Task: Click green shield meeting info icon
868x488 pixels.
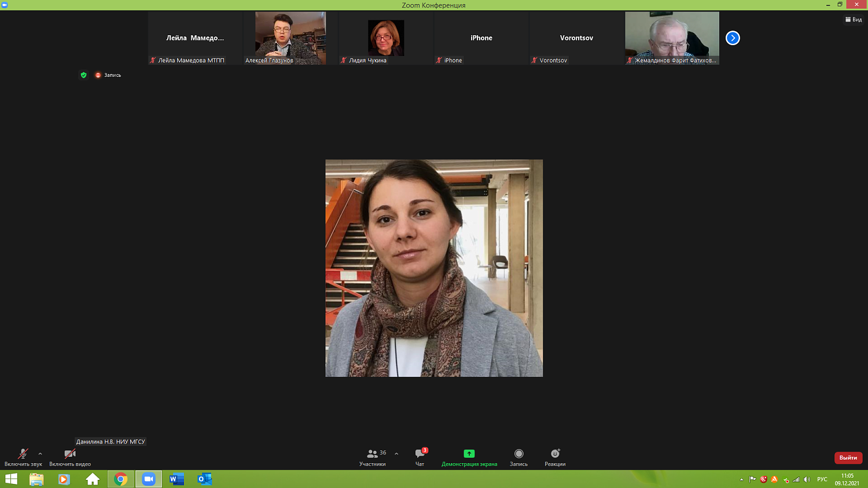Action: (84, 75)
